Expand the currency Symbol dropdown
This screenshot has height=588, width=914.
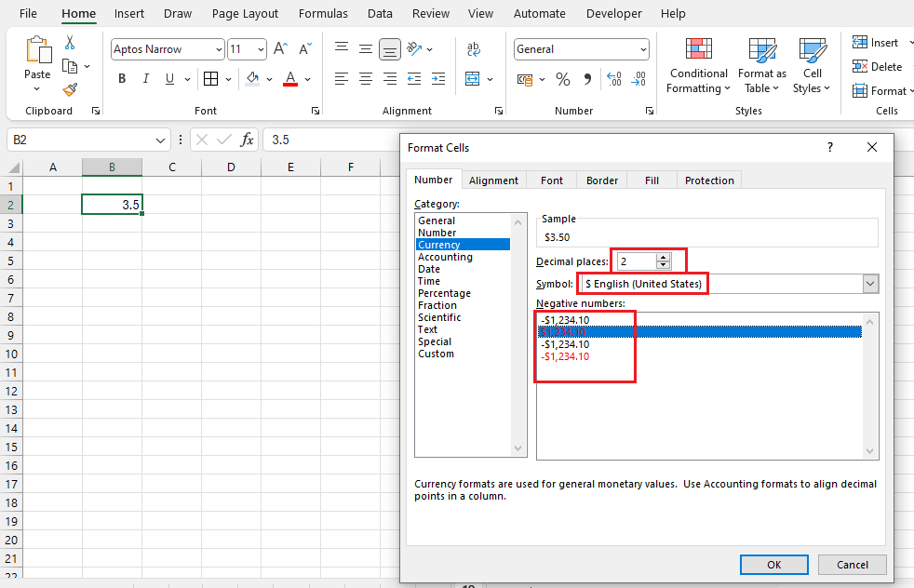[870, 284]
